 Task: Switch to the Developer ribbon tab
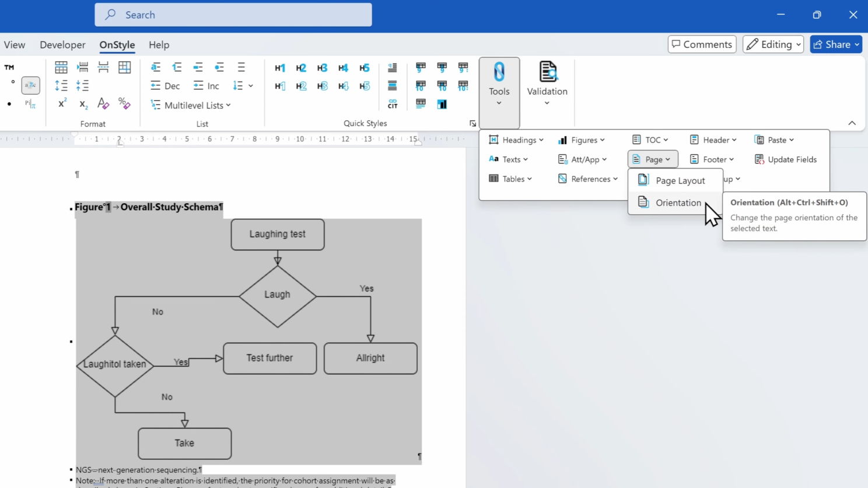pos(62,45)
